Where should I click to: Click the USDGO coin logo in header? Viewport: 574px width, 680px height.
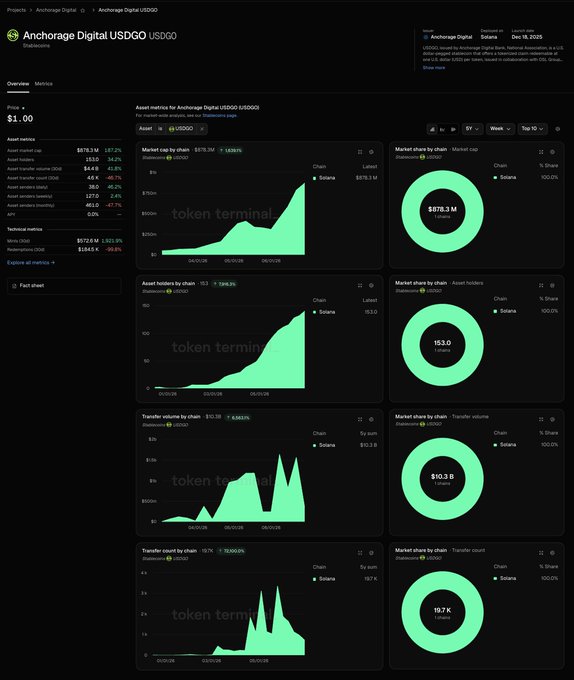coord(13,35)
